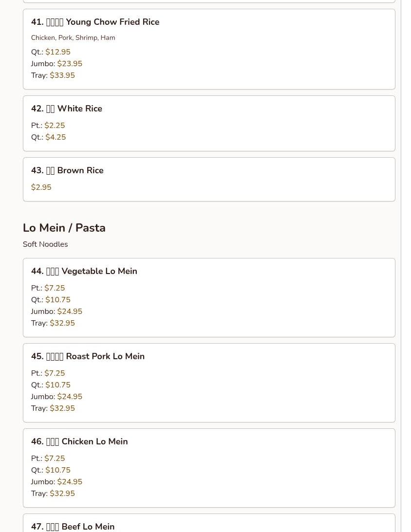Viewport: 411px width, 532px height.
Task: Select the $2.25 pint of White Rice
Action: [55, 126]
